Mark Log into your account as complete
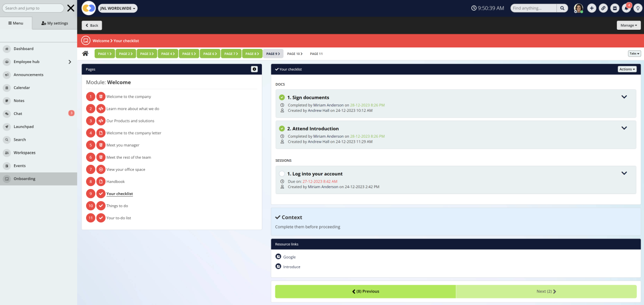The height and width of the screenshot is (305, 644). coord(282,174)
